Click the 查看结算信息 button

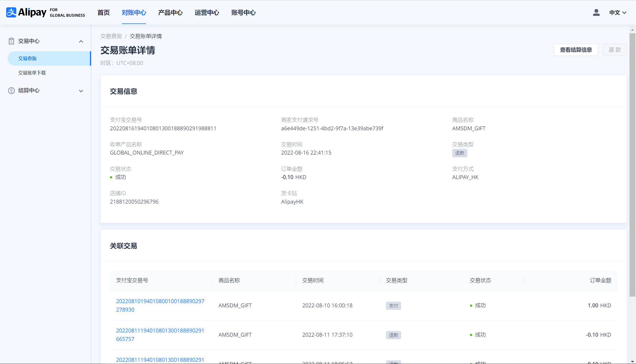[576, 50]
